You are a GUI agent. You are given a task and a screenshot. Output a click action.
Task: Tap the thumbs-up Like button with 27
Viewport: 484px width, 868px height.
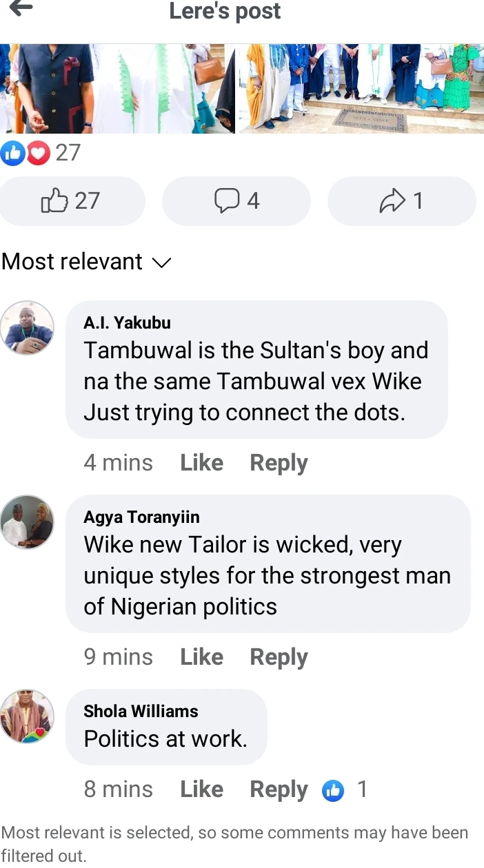coord(72,200)
